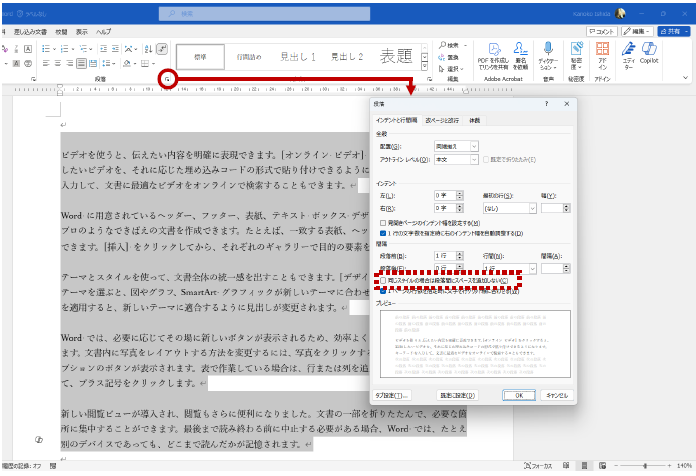This screenshot has height=476, width=696.
Task: Click the Dictation microphone icon
Action: 547,50
